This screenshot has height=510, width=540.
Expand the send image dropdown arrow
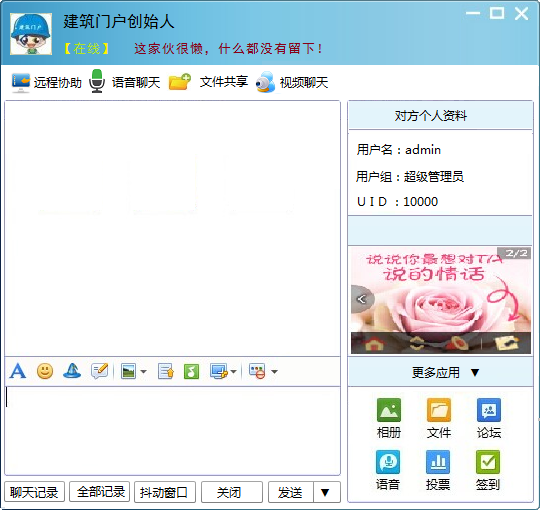point(144,372)
